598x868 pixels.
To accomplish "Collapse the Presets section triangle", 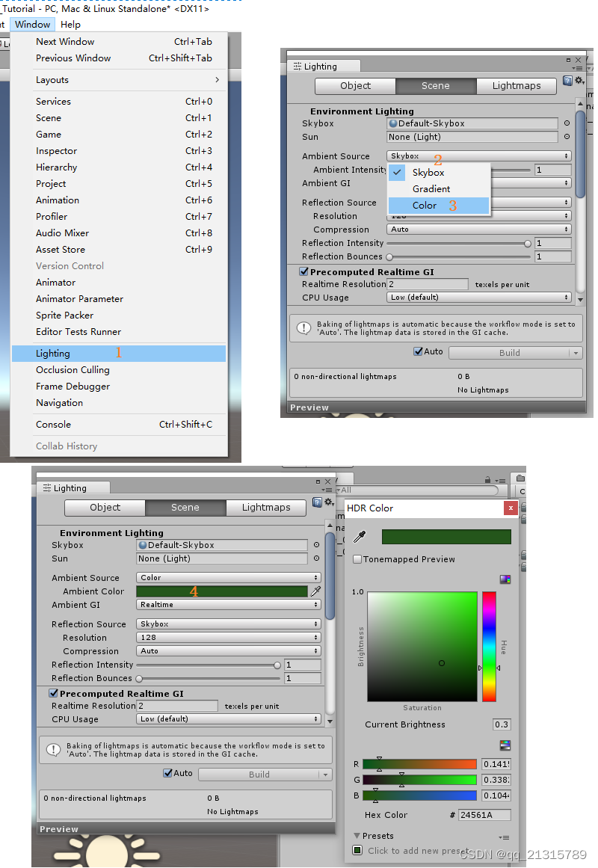I will point(357,836).
